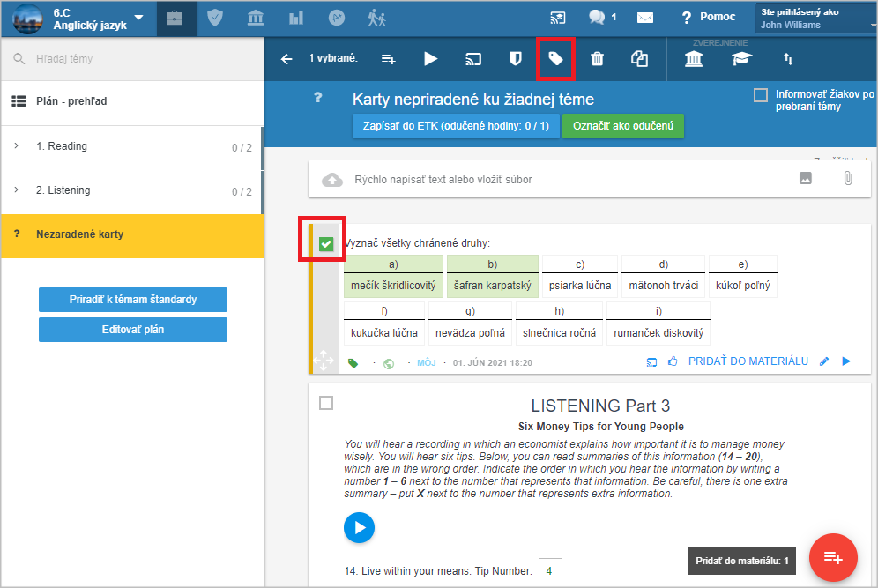The height and width of the screenshot is (588, 878).
Task: Click the shield icon in selection toolbar
Action: coord(515,59)
